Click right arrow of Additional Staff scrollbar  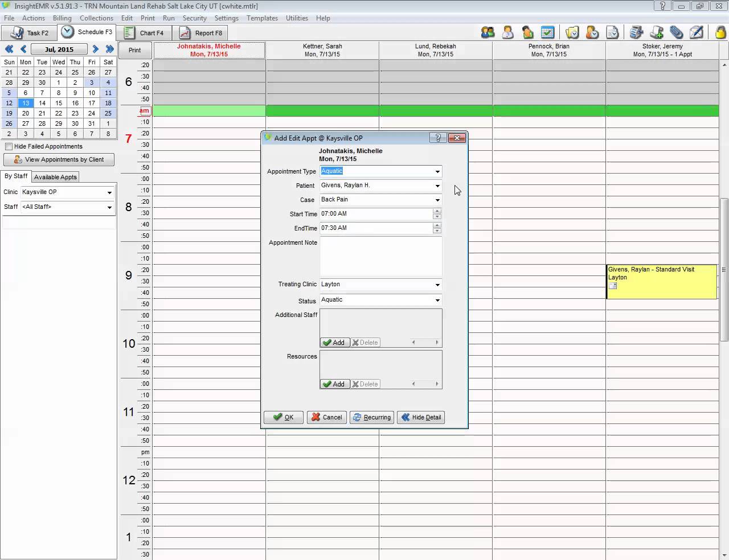coord(437,343)
